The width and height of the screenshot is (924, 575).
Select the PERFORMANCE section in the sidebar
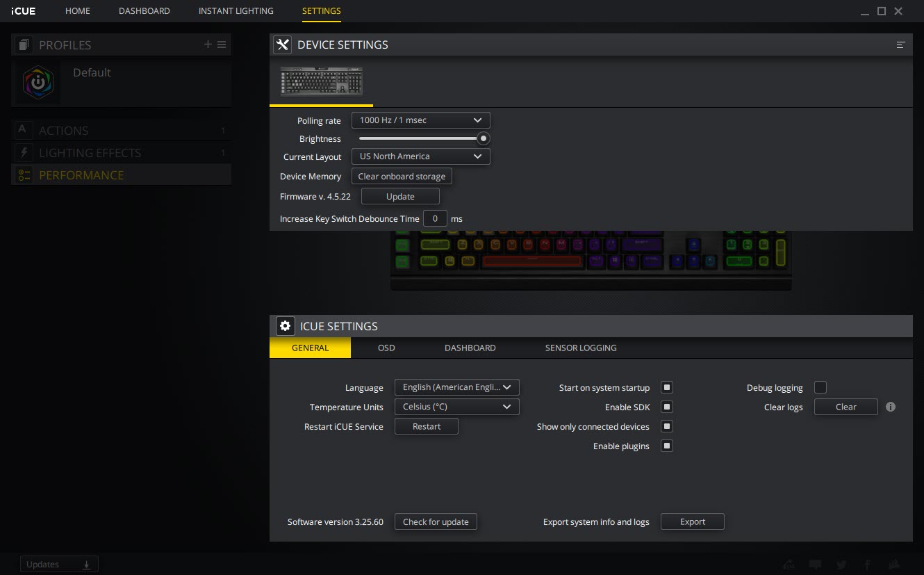point(122,175)
